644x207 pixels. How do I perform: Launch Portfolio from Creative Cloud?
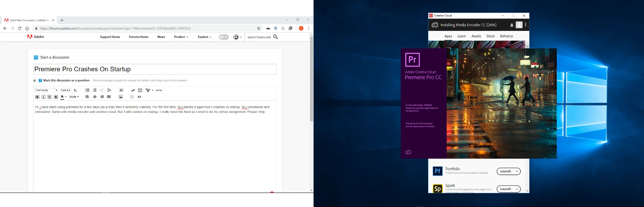pyautogui.click(x=508, y=171)
